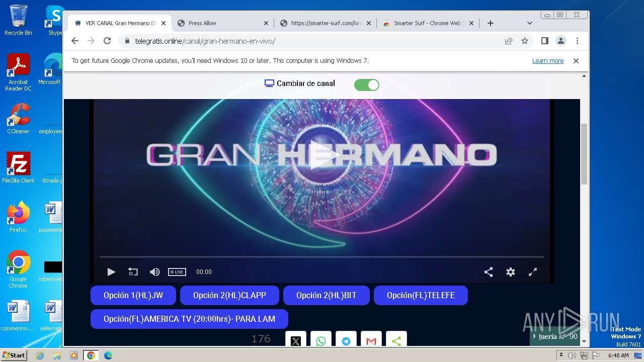Rewind 10 seconds in the player
This screenshot has width=644, height=362.
tap(133, 272)
